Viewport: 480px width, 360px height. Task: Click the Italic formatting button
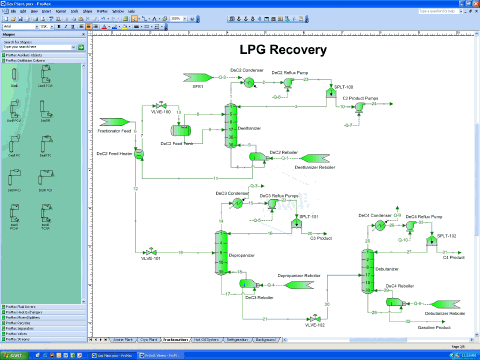(x=66, y=27)
